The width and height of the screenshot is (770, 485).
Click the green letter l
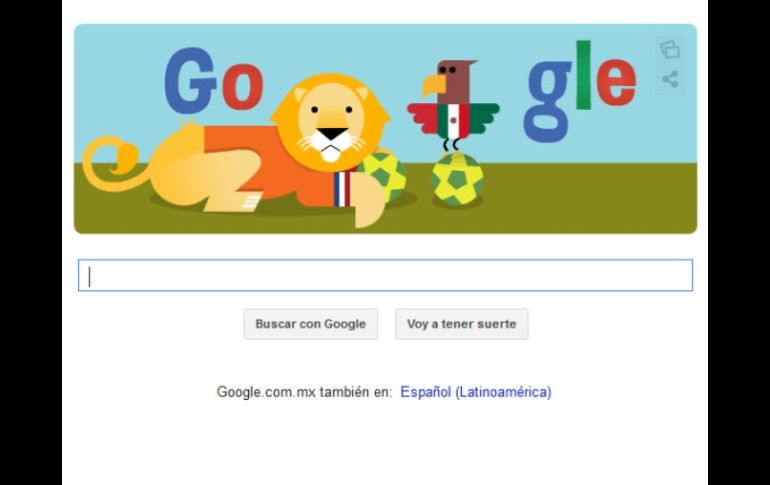point(583,74)
